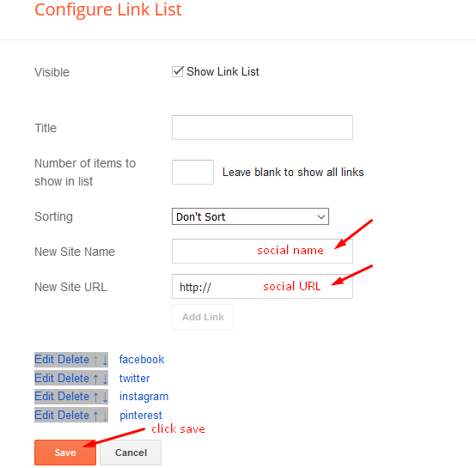Screen dimensions: 476x468
Task: Toggle the Show Link List checkbox
Action: click(178, 72)
